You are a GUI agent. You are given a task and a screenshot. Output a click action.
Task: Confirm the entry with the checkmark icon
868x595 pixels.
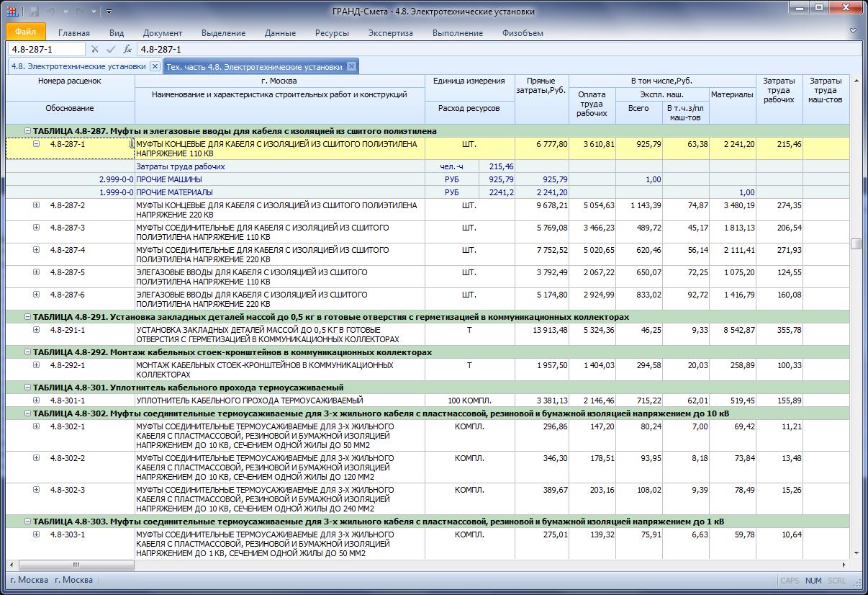(x=111, y=49)
